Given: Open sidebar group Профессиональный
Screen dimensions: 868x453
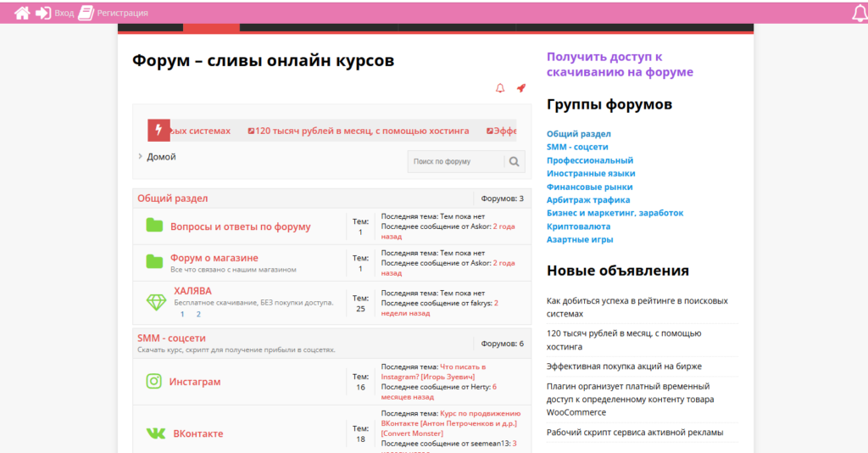Looking at the screenshot, I should click(590, 160).
